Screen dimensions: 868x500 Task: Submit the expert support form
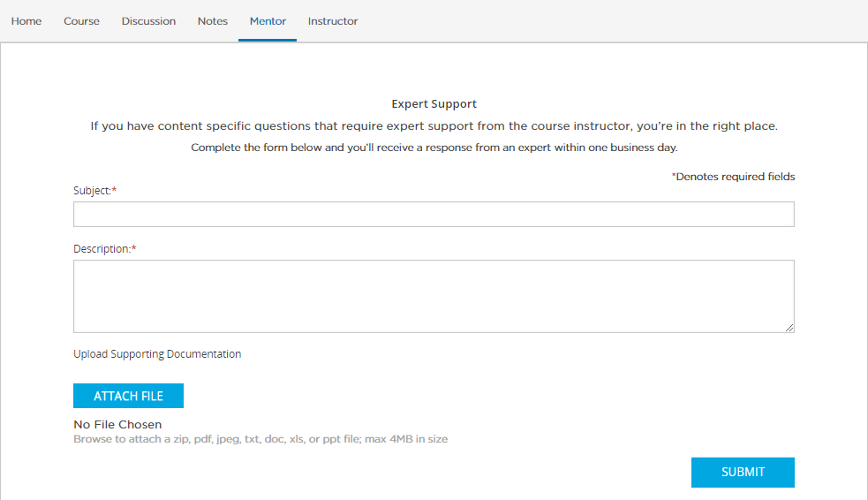[743, 473]
